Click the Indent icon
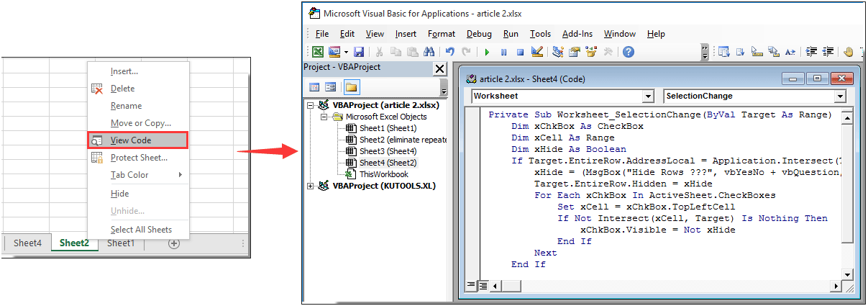This screenshot has width=868, height=306. (x=811, y=52)
